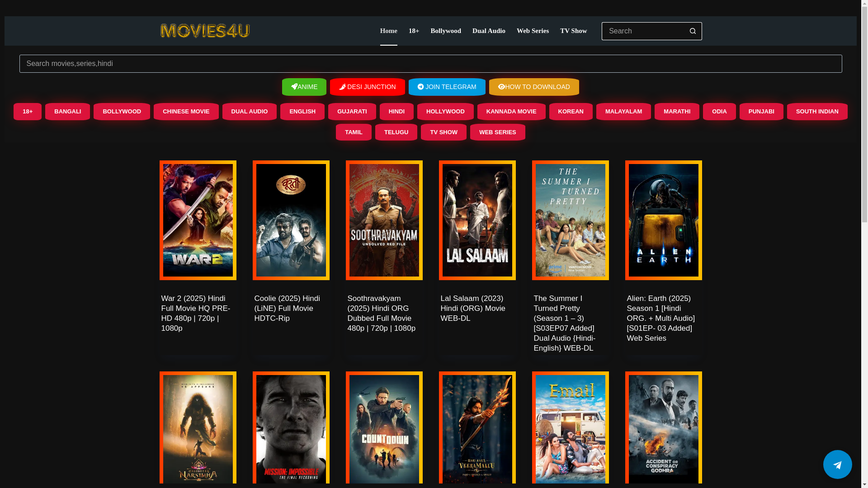Open Lal Salaam (2023) title link
Screen dimensions: 868x488
(x=473, y=308)
